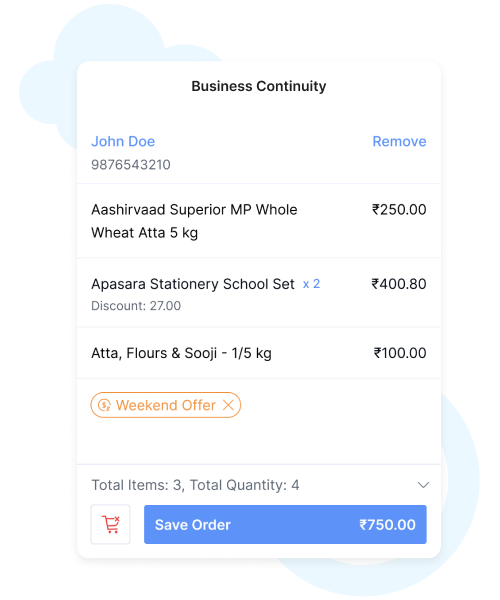
Task: Click the Save Order button
Action: point(285,524)
